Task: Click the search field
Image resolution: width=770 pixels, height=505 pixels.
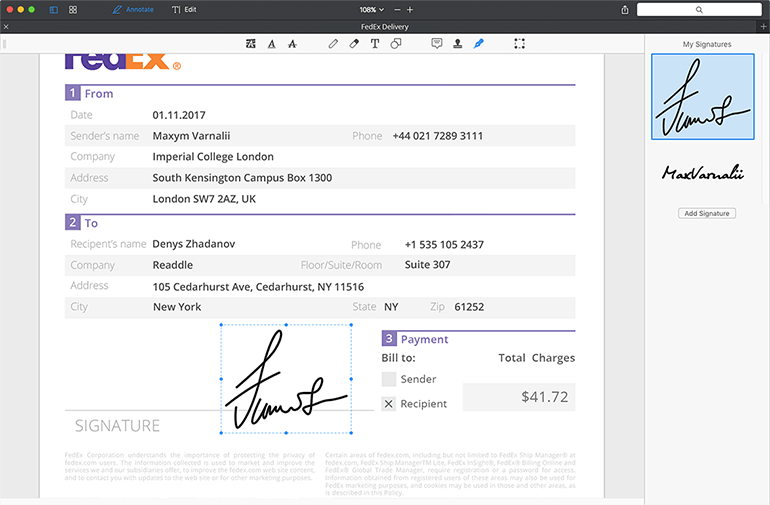Action: (x=699, y=10)
